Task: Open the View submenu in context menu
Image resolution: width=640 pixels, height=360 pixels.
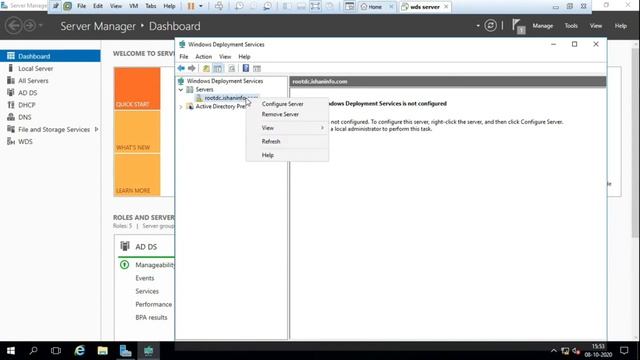Action: click(x=287, y=128)
